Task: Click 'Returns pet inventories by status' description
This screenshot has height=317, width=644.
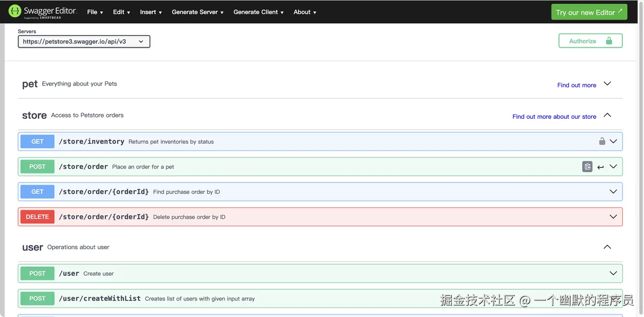Action: pos(171,142)
